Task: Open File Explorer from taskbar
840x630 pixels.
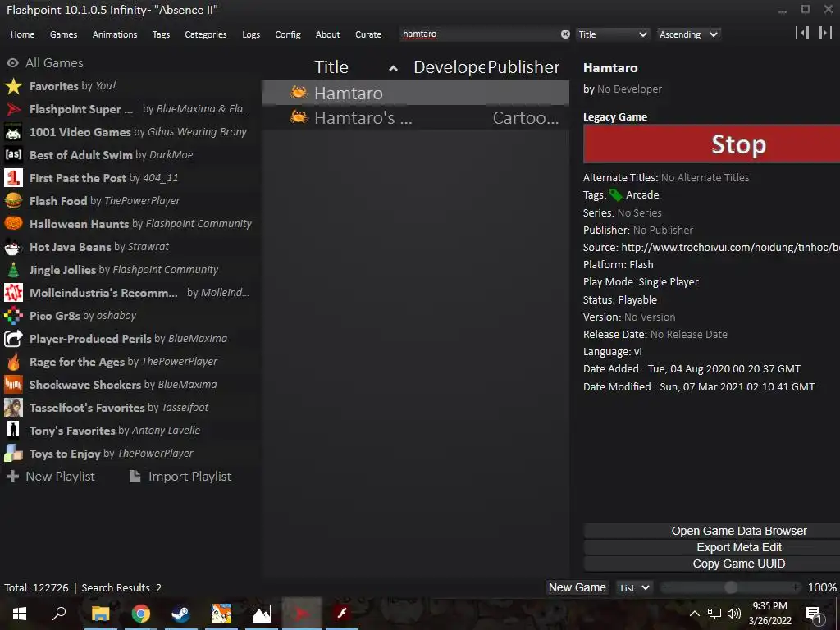Action: (100, 614)
